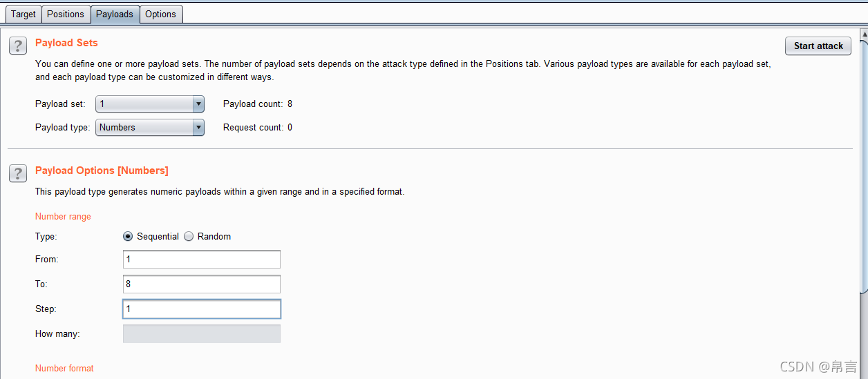Click the disabled How many field

click(x=202, y=333)
